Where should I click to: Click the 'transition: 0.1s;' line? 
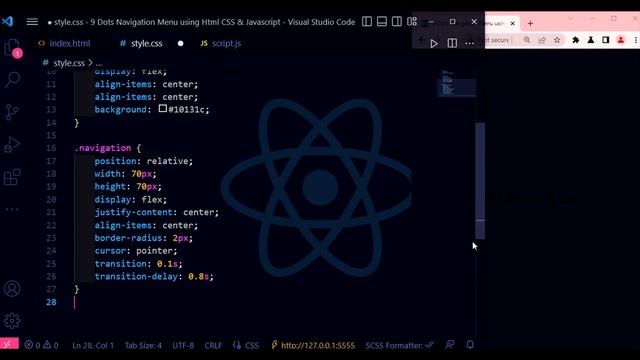tap(138, 264)
